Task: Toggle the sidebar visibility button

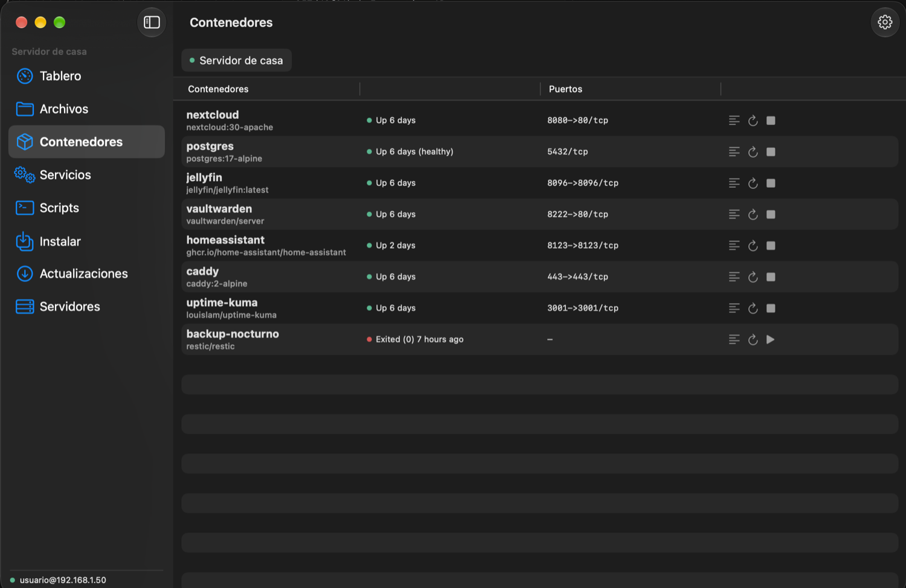Action: pyautogui.click(x=152, y=22)
